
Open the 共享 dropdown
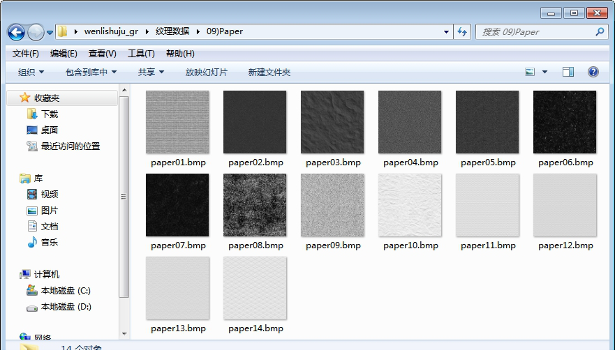pos(151,72)
